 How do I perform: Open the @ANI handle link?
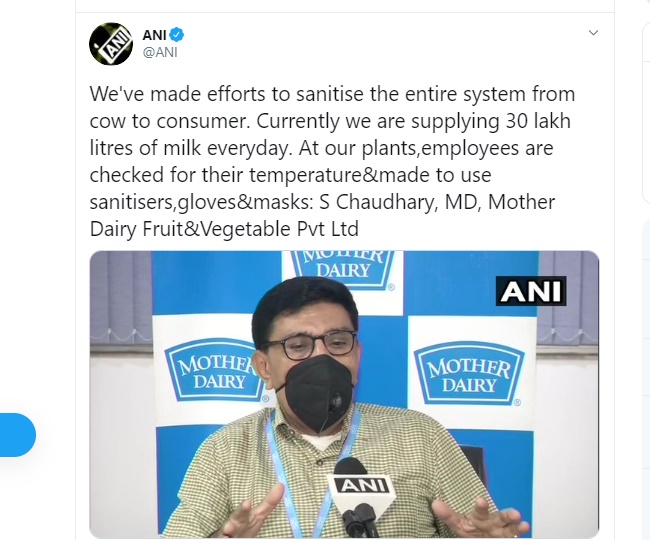(160, 53)
